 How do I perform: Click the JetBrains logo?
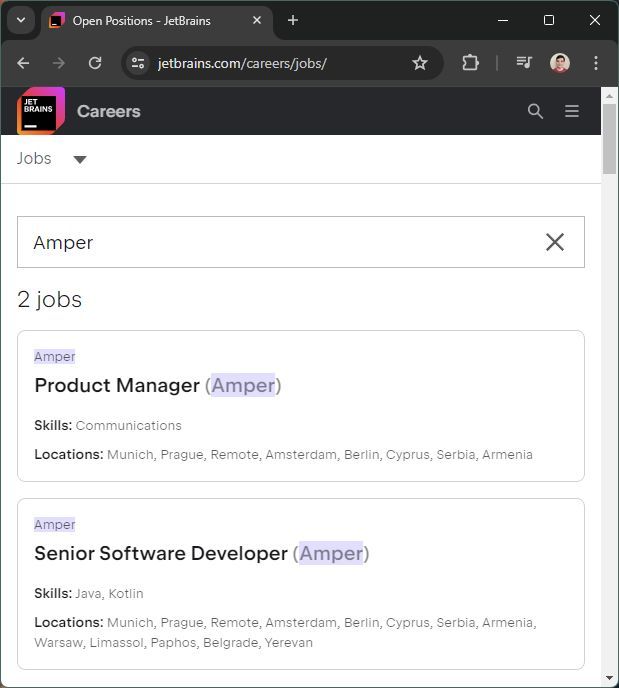(x=41, y=111)
